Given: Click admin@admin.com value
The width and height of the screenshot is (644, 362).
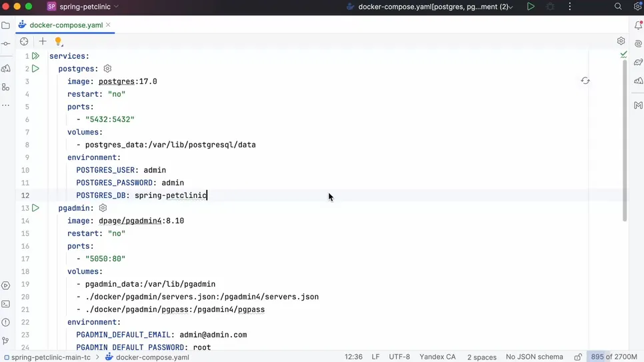Looking at the screenshot, I should coord(213,335).
